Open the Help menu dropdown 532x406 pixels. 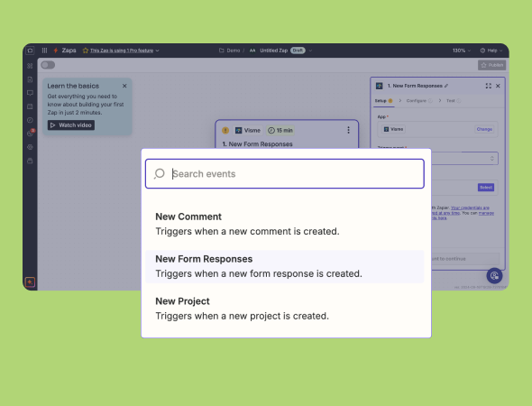coord(491,51)
